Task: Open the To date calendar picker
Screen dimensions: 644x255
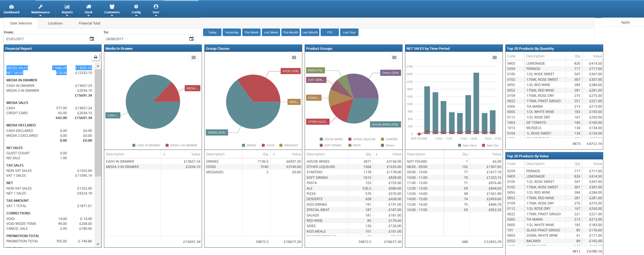Action: click(191, 39)
